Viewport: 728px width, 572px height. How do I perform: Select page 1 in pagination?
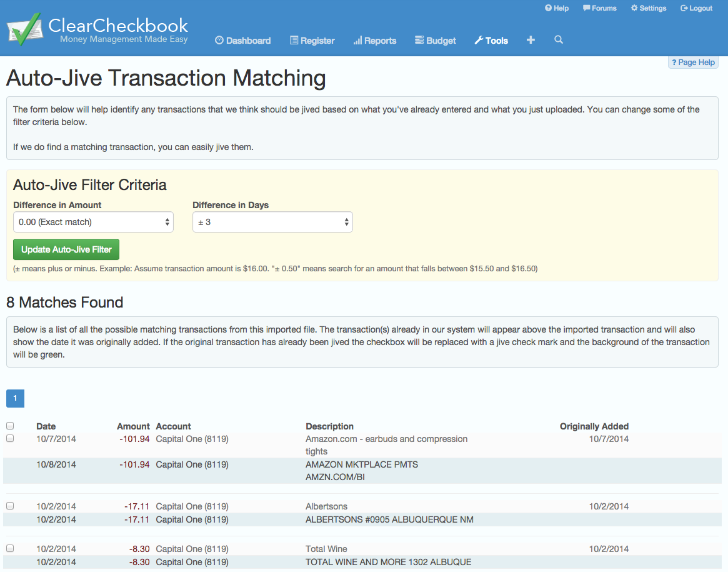pyautogui.click(x=15, y=398)
